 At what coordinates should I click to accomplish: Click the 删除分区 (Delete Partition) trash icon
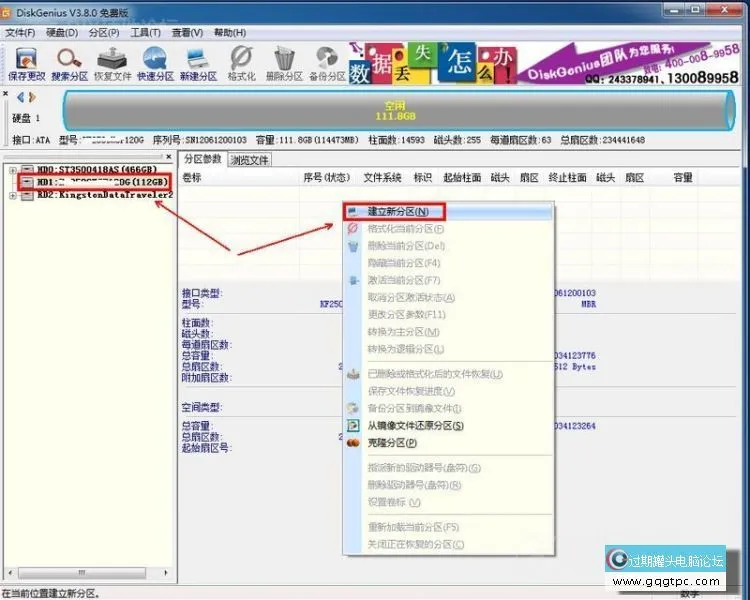coord(284,60)
